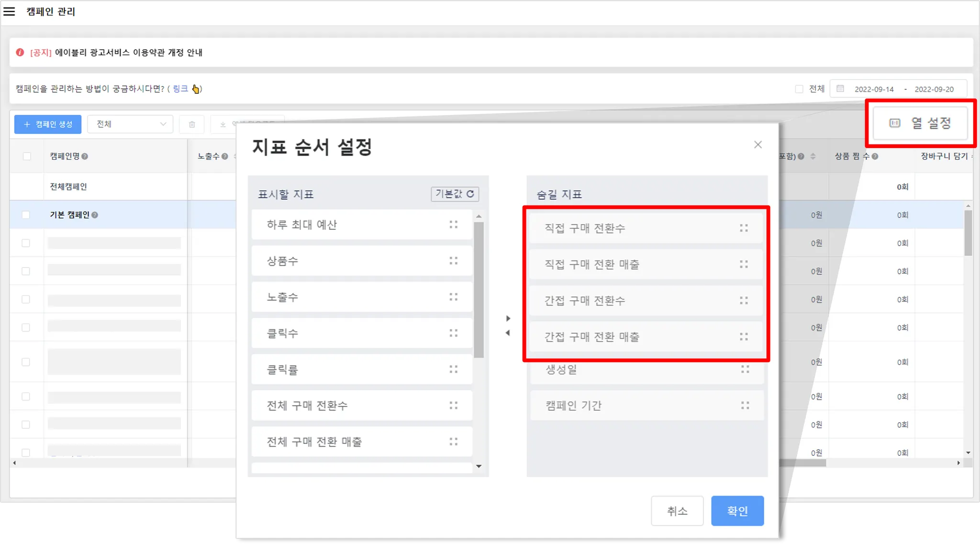This screenshot has height=544, width=980.
Task: Click help icon next to 캠페인명
Action: click(x=85, y=157)
